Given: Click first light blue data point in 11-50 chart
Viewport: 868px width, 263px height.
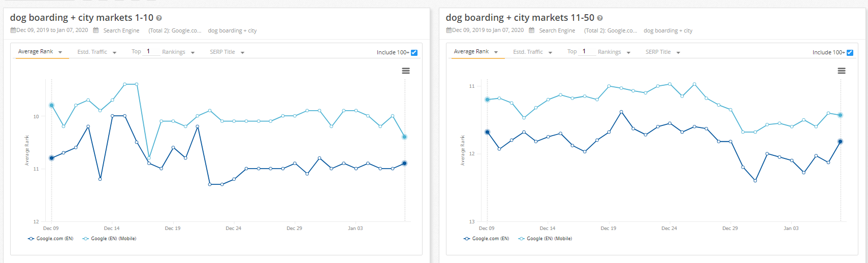Looking at the screenshot, I should click(x=487, y=100).
